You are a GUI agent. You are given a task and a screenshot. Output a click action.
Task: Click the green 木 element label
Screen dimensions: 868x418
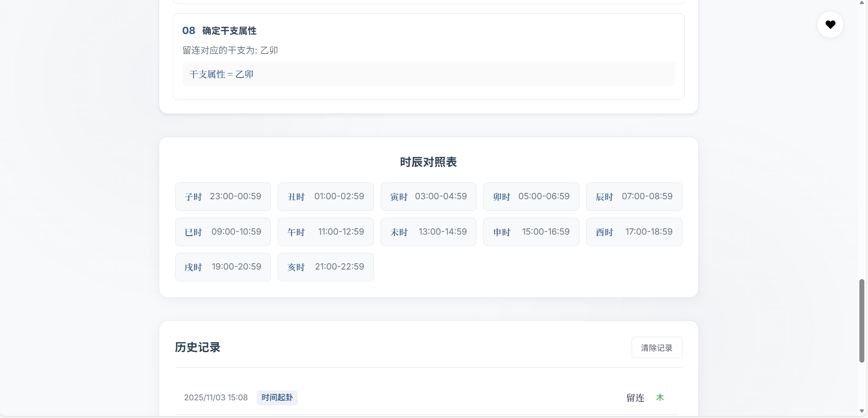pos(660,398)
